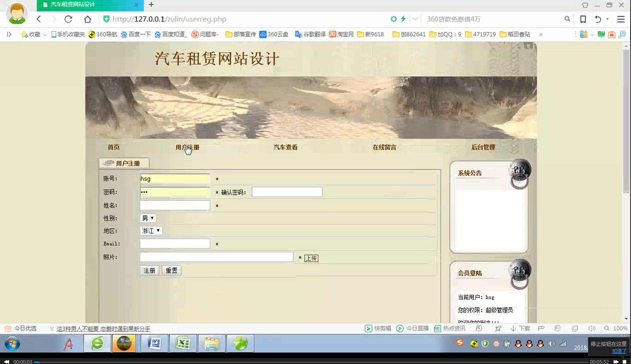Open 淘宝网 bookmark
Screen dimensions: 631x364
click(341, 34)
